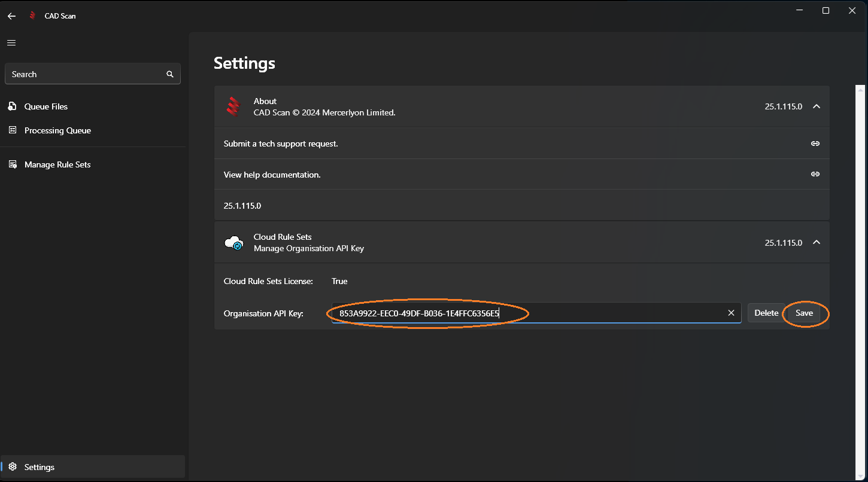The height and width of the screenshot is (482, 868).
Task: Go to Processing Queue
Action: pyautogui.click(x=57, y=130)
